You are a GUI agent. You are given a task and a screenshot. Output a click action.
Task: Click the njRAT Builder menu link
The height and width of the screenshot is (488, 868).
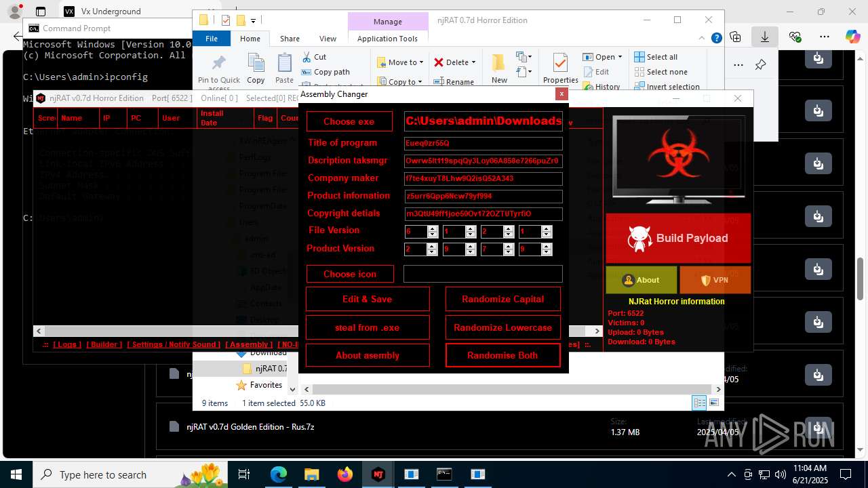[x=104, y=344]
